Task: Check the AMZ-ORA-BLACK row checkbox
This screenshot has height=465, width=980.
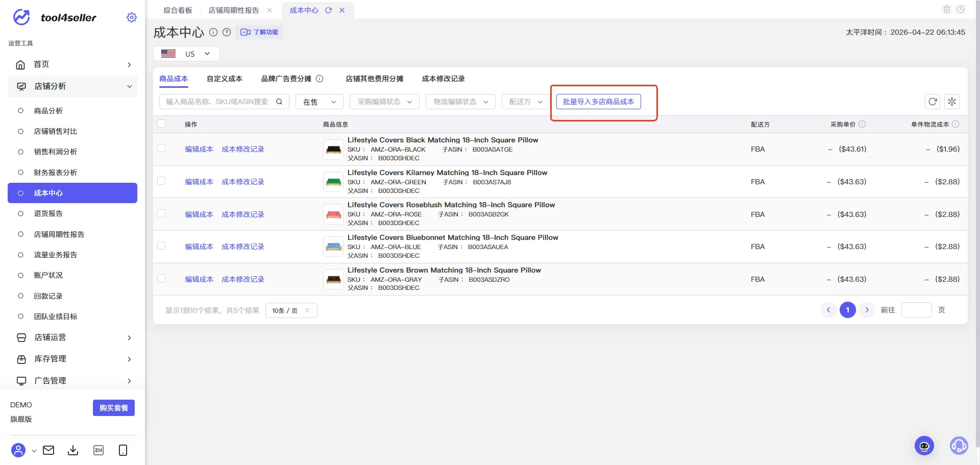Action: 161,148
